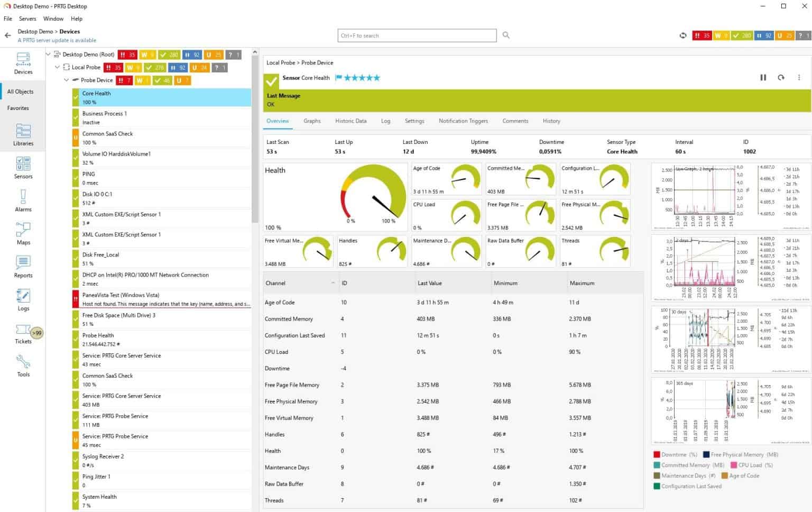Go back using the navigation arrow
Screen dimensions: 812x512
7,35
